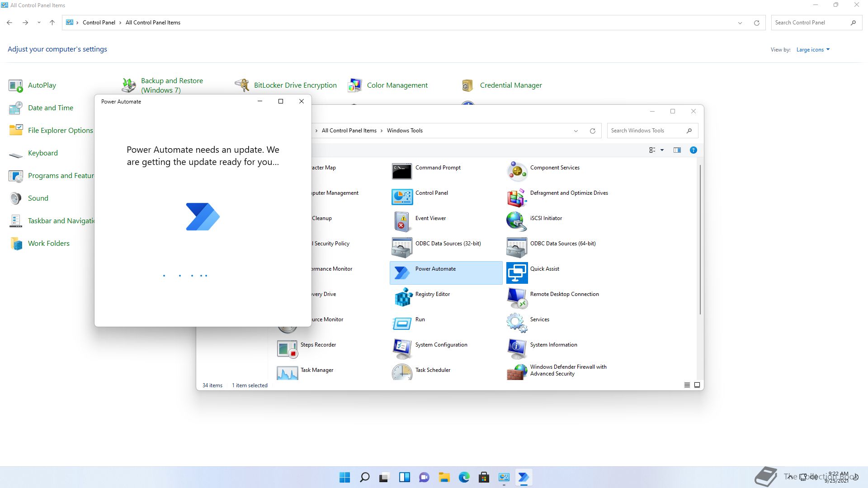Open Sound settings item
Viewport: 868px width, 488px height.
coord(28,198)
